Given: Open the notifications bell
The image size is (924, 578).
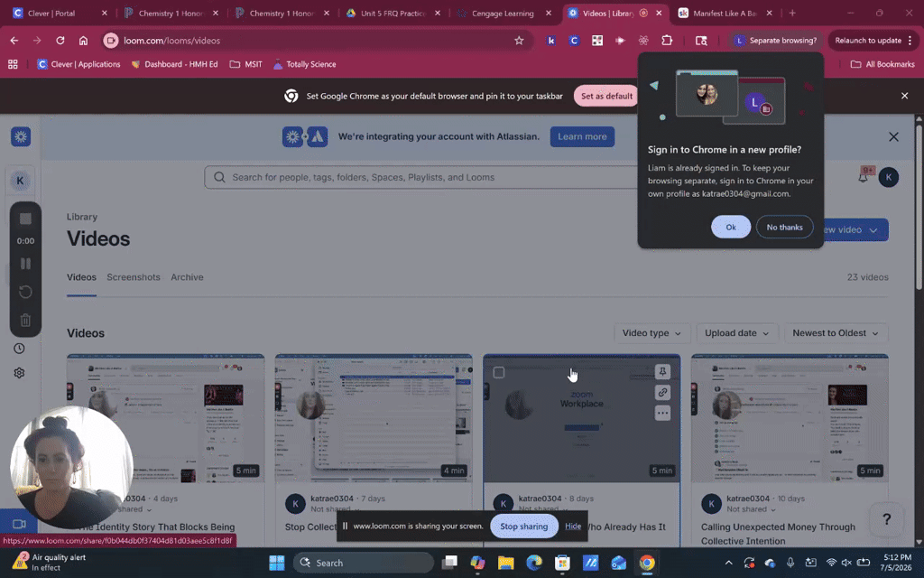Looking at the screenshot, I should point(864,176).
